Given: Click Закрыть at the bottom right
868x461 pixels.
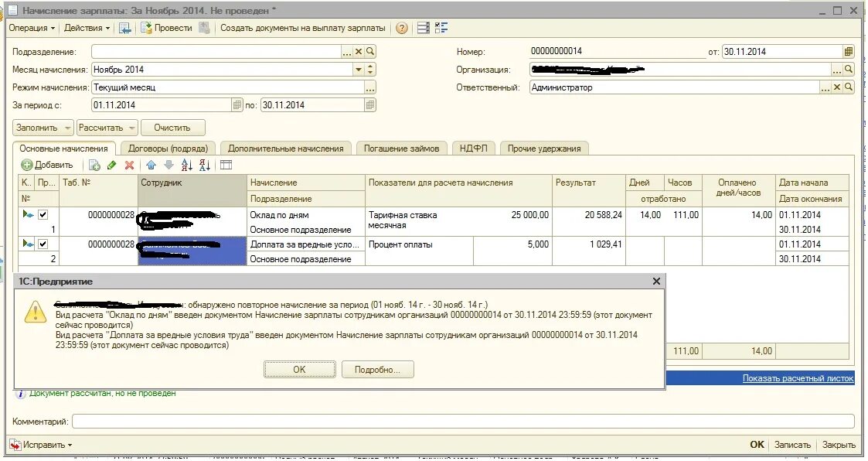Looking at the screenshot, I should click(x=839, y=445).
